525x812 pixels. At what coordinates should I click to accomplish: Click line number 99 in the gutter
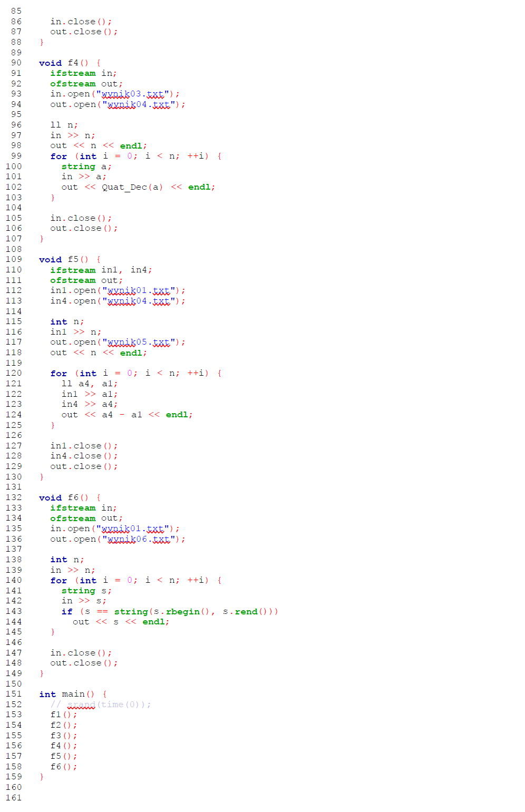pyautogui.click(x=16, y=156)
